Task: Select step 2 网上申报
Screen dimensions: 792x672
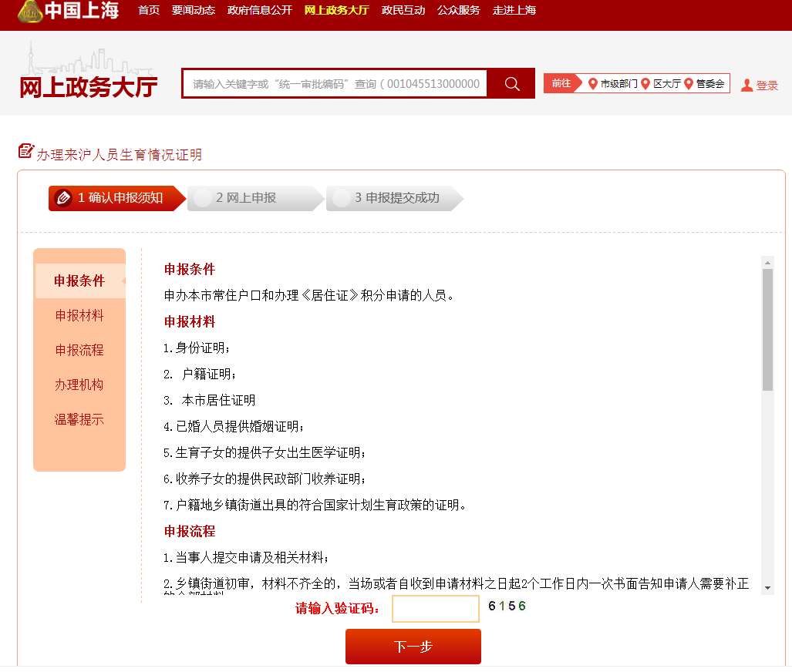Action: tap(255, 198)
